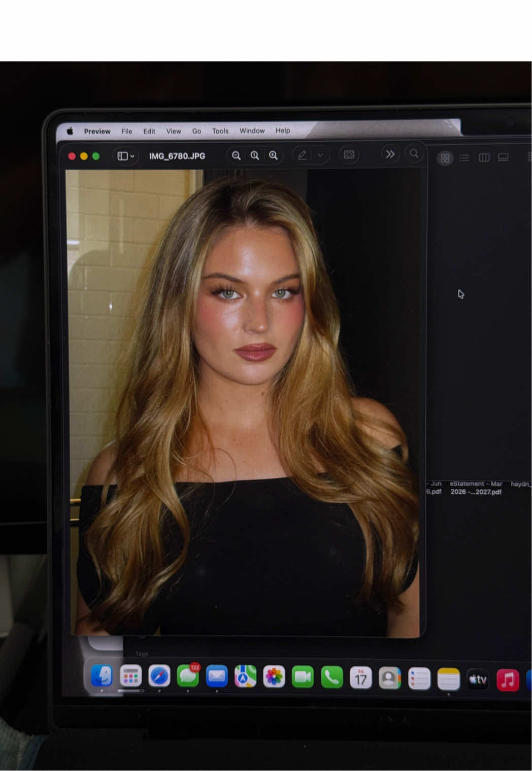Open Contacts from the Dock
The width and height of the screenshot is (532, 771).
(390, 679)
